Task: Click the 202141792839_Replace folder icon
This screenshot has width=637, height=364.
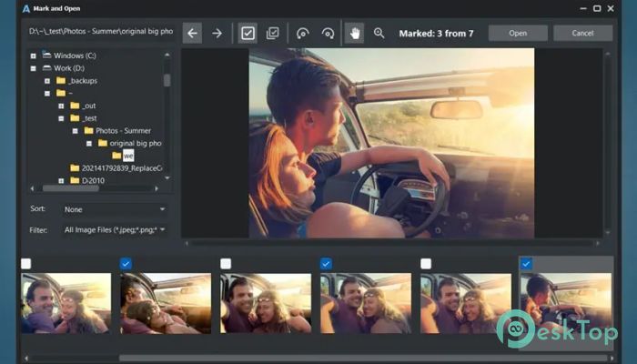Action: click(75, 167)
